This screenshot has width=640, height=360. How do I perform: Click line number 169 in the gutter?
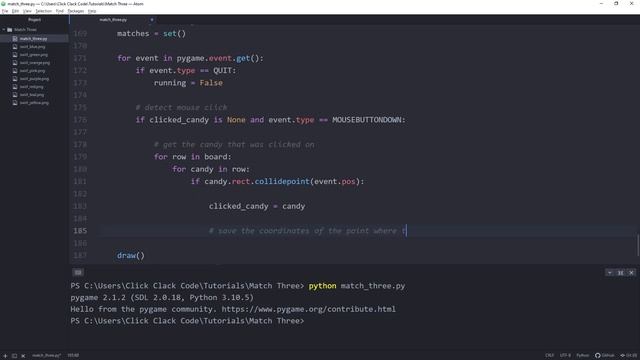click(x=80, y=33)
